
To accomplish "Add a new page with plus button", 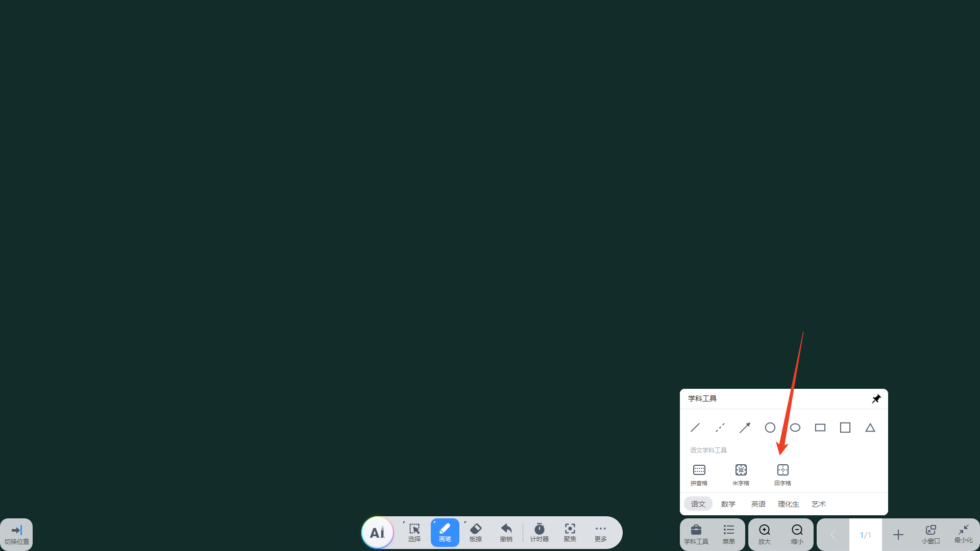I will click(898, 534).
